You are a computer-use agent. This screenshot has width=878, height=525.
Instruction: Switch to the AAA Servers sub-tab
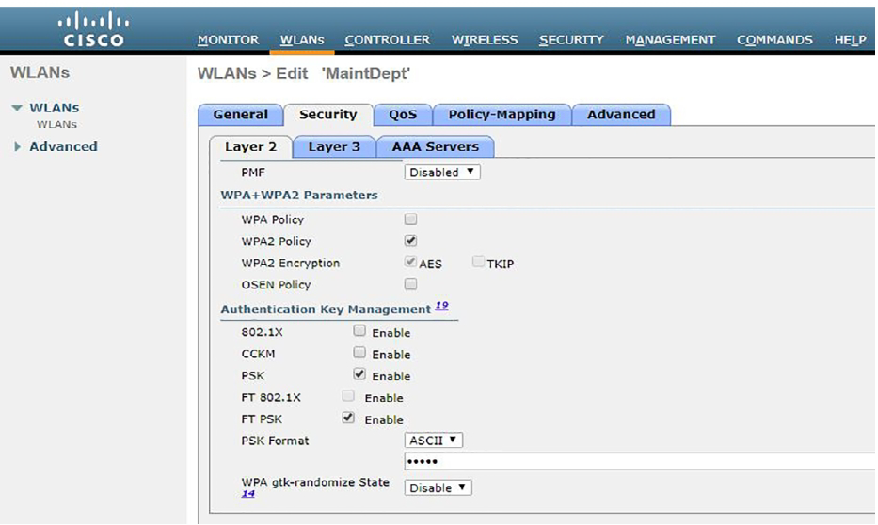tap(435, 147)
